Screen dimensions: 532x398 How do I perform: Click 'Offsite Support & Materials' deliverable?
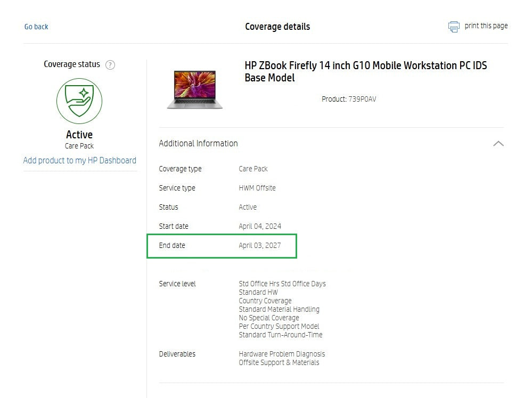click(279, 362)
